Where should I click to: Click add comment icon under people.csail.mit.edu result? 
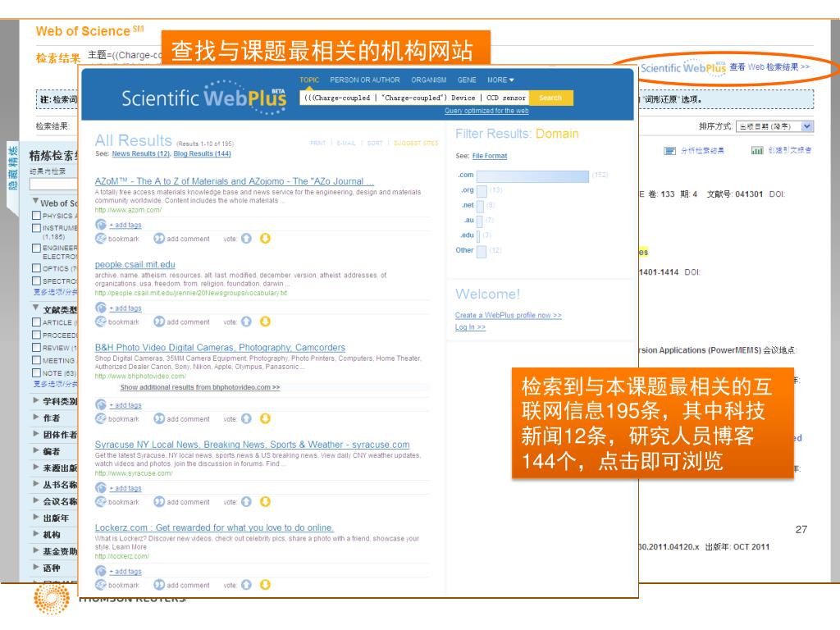click(x=159, y=322)
